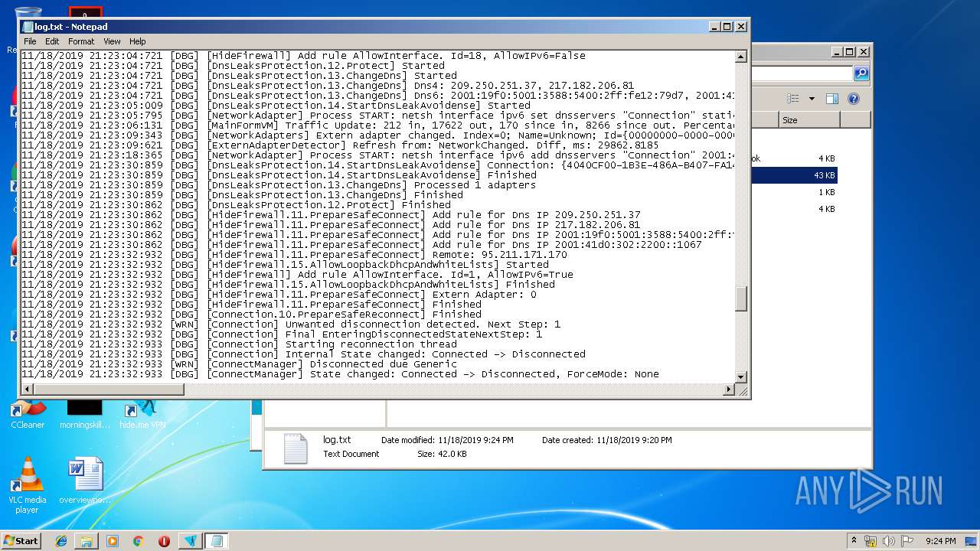Show hidden system tray icons
This screenshot has height=551, width=980.
pos(854,540)
